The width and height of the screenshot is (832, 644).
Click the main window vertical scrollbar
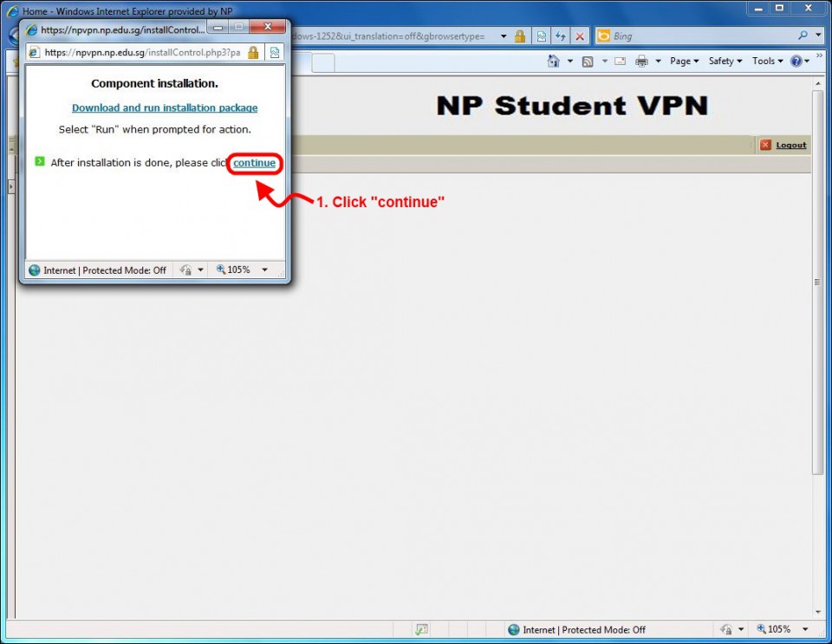[x=817, y=282]
